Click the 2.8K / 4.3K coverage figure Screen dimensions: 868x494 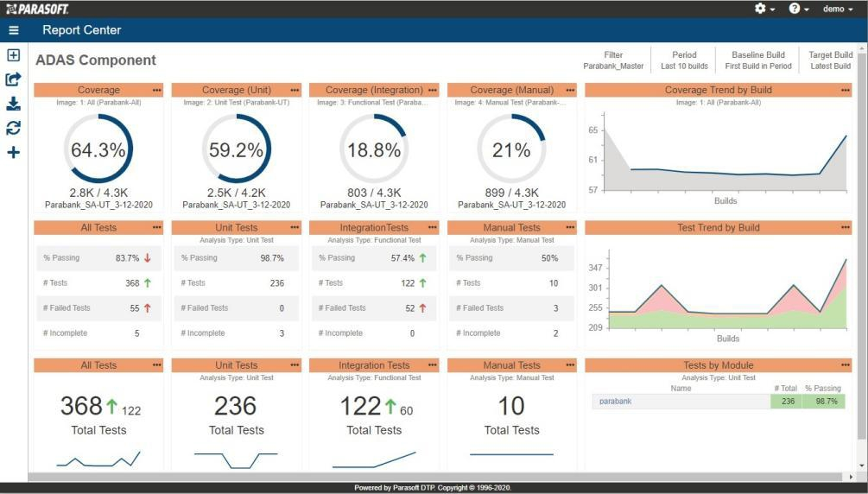tap(98, 193)
